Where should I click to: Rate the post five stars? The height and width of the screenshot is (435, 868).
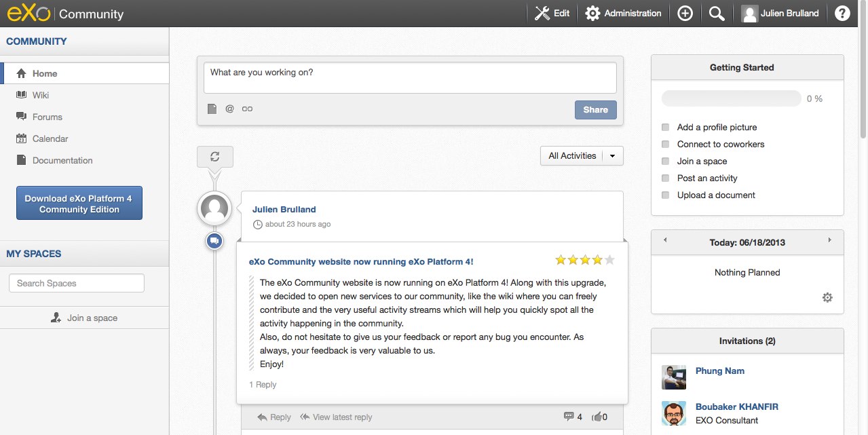click(x=609, y=260)
